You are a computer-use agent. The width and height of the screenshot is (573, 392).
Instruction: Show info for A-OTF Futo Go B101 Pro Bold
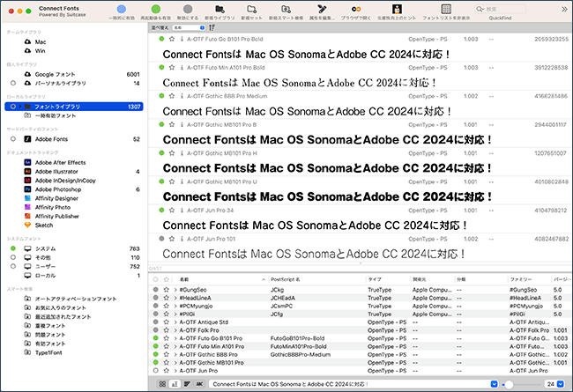point(182,39)
